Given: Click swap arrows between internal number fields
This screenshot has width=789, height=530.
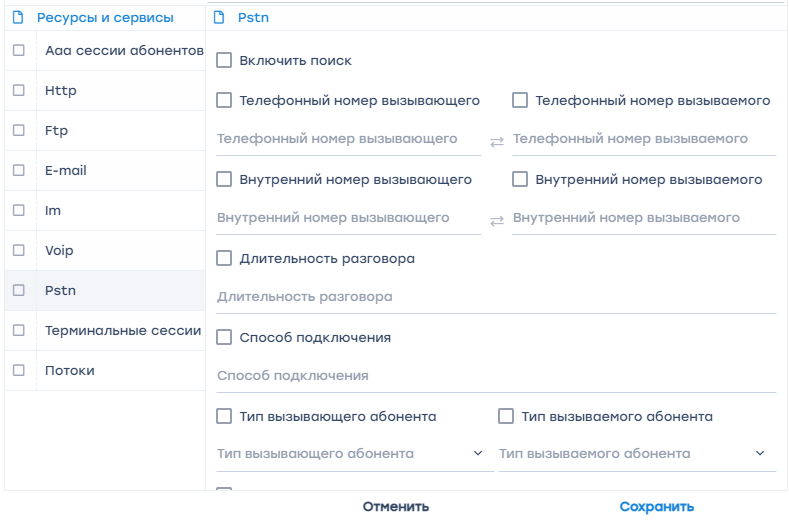Looking at the screenshot, I should 497,220.
